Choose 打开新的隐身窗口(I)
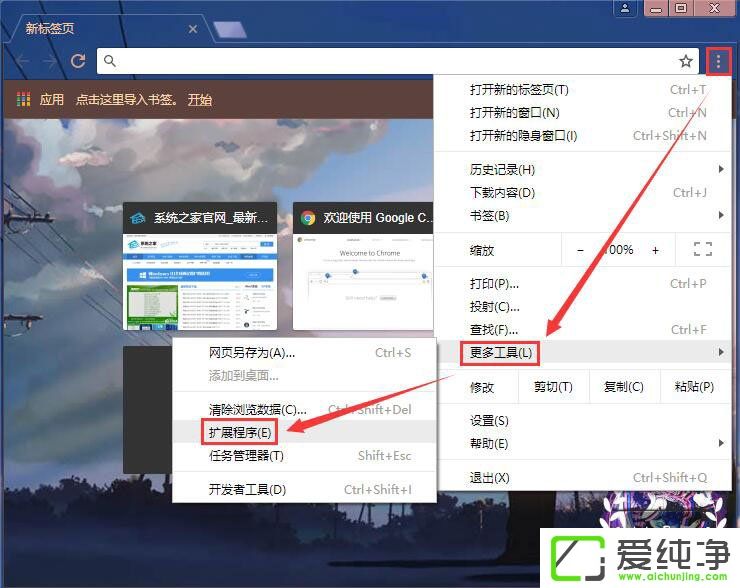Screen dimensions: 740x588 coord(523,136)
